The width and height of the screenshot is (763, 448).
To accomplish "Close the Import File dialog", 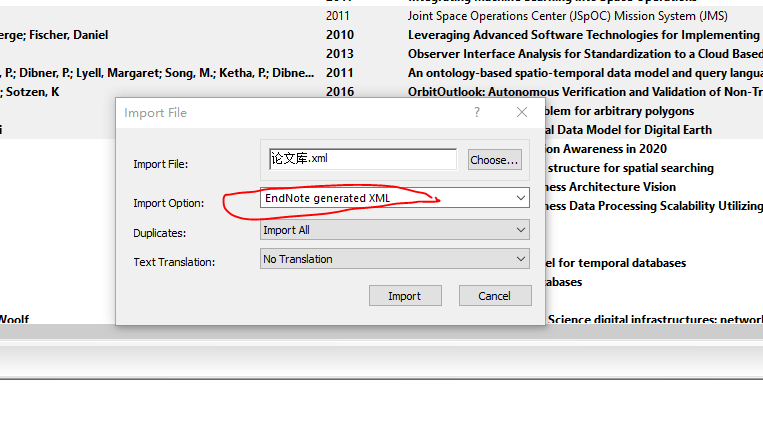I will pyautogui.click(x=522, y=112).
